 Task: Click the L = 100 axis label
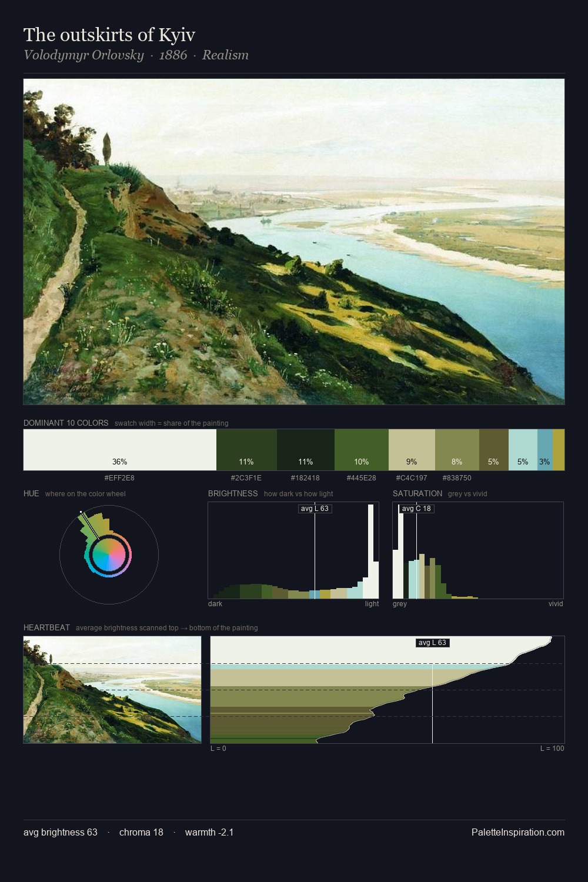tap(552, 749)
